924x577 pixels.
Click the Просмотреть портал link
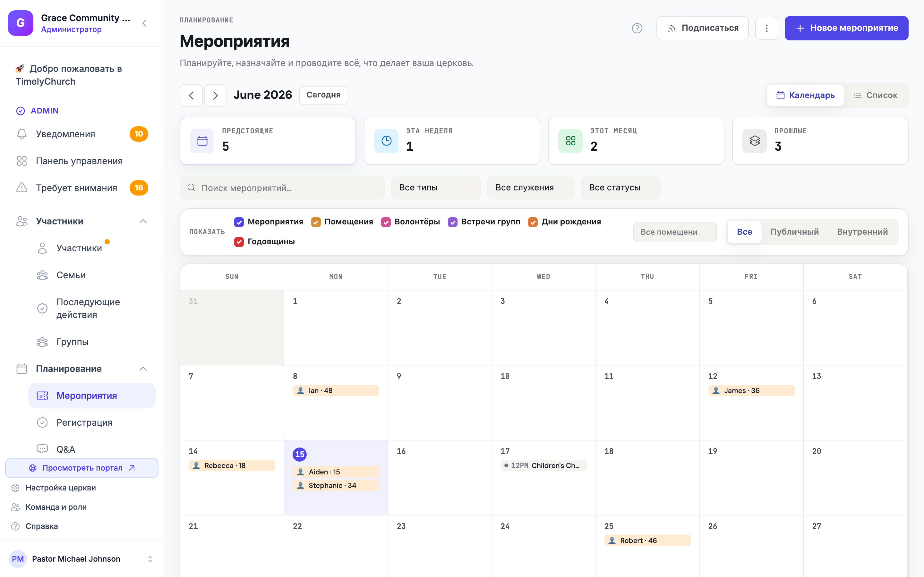coord(82,468)
